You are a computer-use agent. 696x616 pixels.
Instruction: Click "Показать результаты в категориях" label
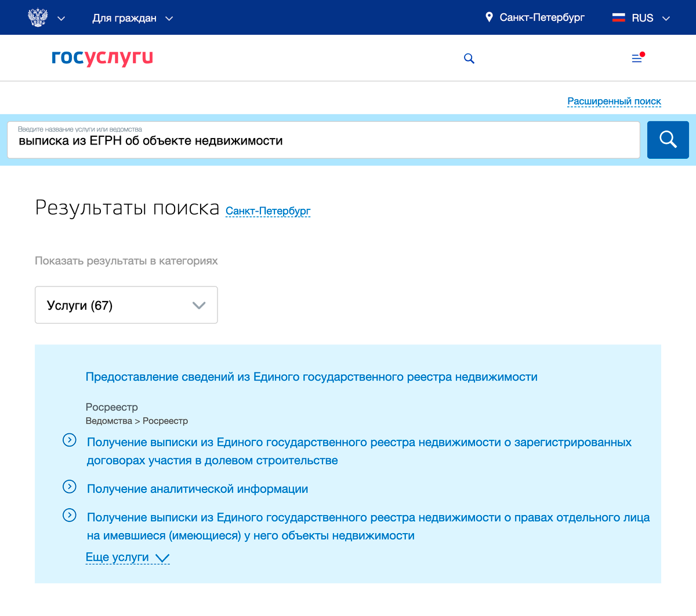point(126,261)
